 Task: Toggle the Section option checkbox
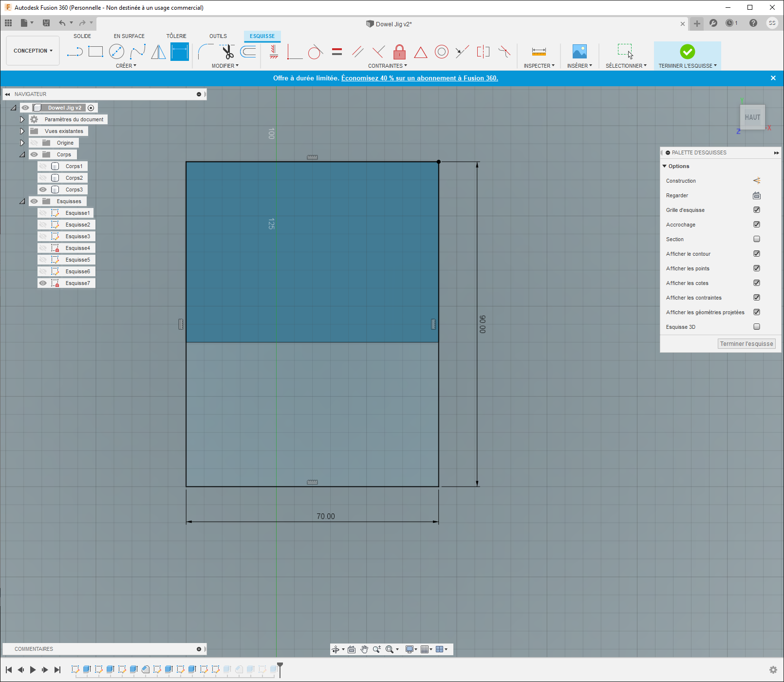pos(757,239)
